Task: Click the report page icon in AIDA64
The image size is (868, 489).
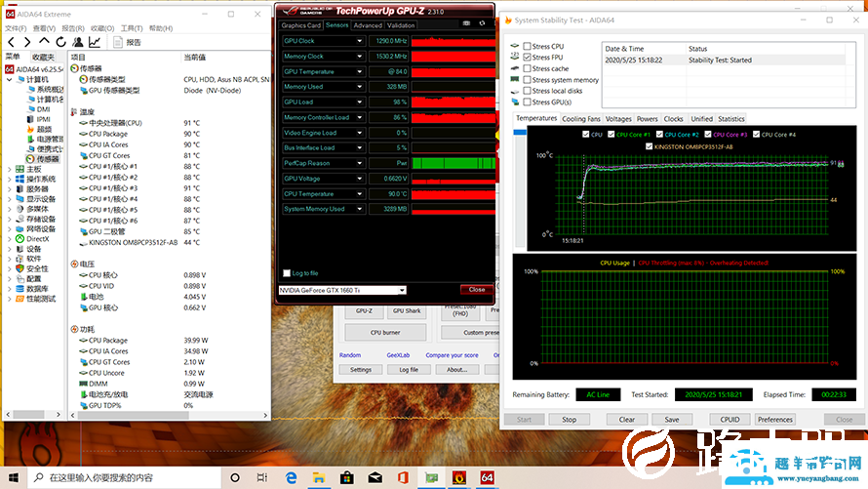Action: click(118, 42)
